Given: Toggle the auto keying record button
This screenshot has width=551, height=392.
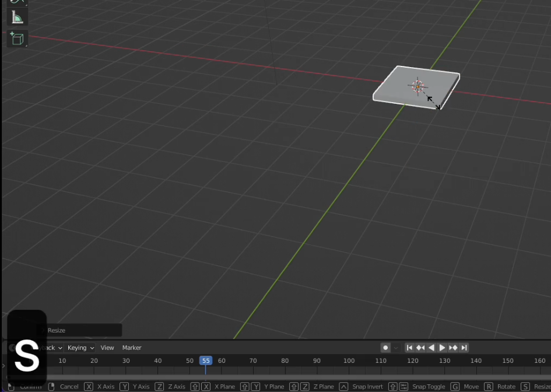Looking at the screenshot, I should (x=385, y=348).
